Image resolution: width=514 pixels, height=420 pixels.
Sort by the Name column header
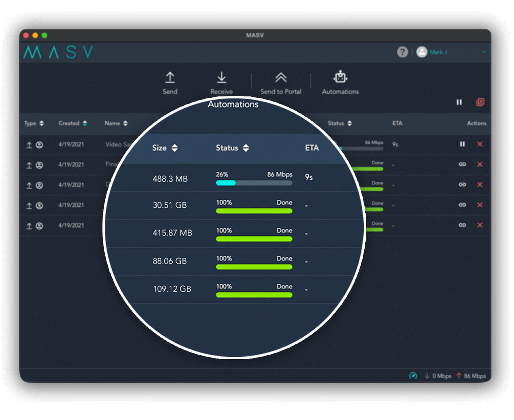pos(116,123)
